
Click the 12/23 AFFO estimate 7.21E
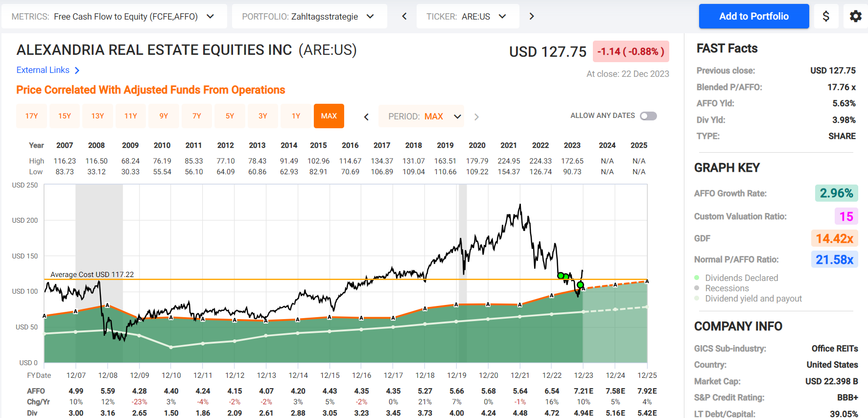point(584,391)
